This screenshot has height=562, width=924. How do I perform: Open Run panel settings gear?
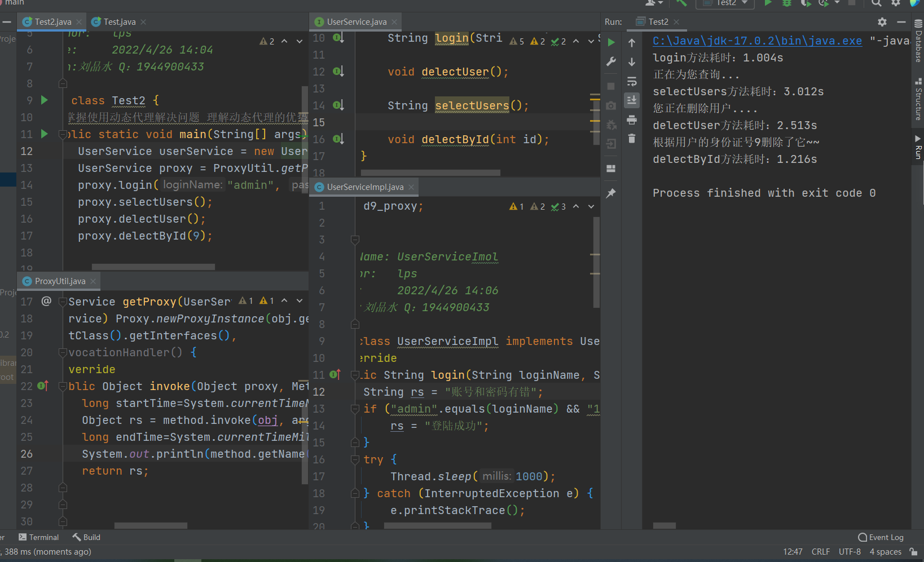tap(882, 22)
